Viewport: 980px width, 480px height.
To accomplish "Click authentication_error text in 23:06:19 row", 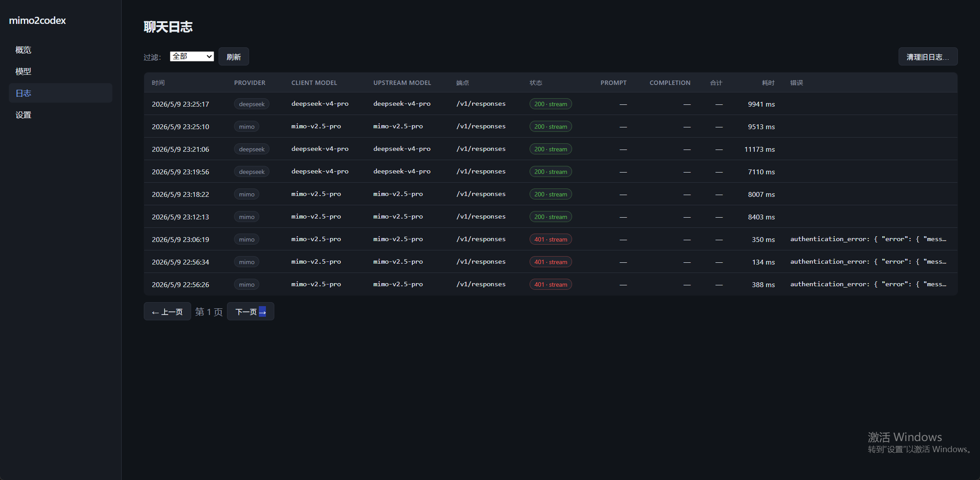I will (869, 239).
